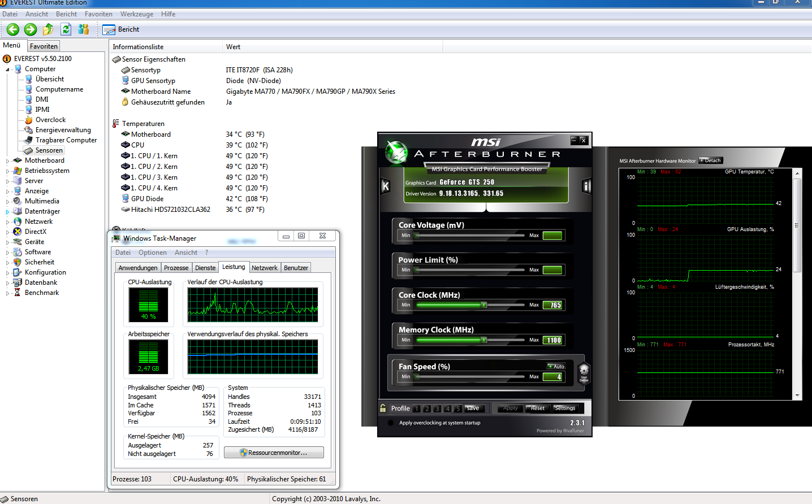Click the profile lock padlock icon
Screen dimensions: 812x504
coord(383,408)
